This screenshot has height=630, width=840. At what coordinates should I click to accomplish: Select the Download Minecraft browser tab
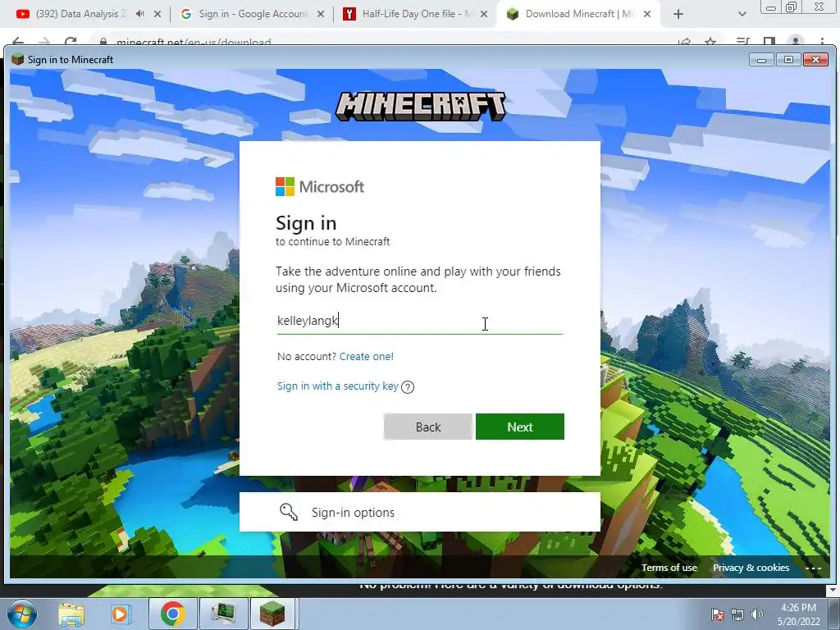tap(578, 14)
